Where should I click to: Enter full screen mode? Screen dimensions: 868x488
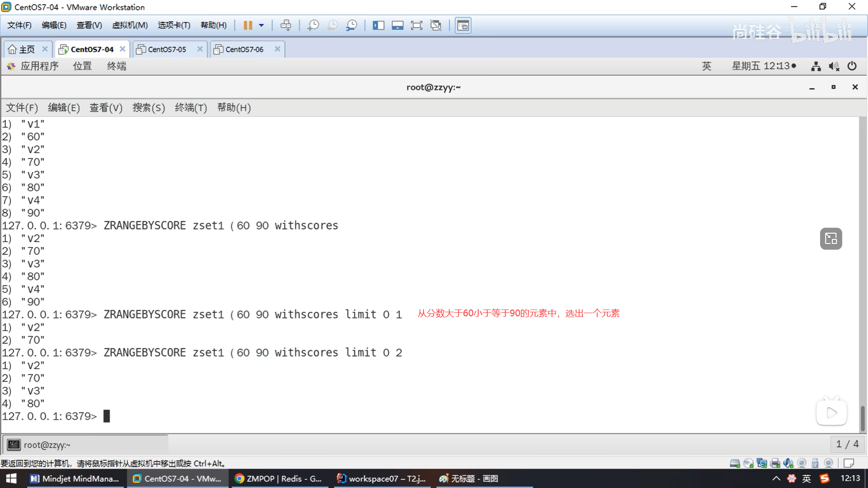(416, 25)
